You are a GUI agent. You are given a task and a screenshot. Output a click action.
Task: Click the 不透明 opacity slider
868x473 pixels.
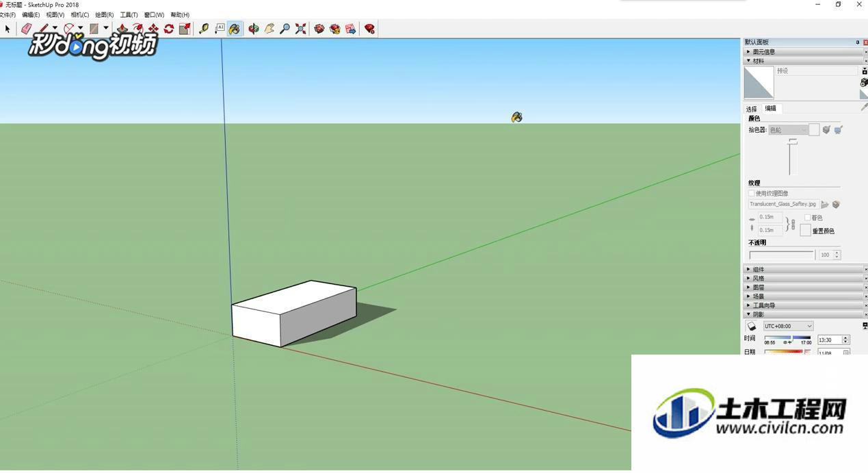coord(781,255)
